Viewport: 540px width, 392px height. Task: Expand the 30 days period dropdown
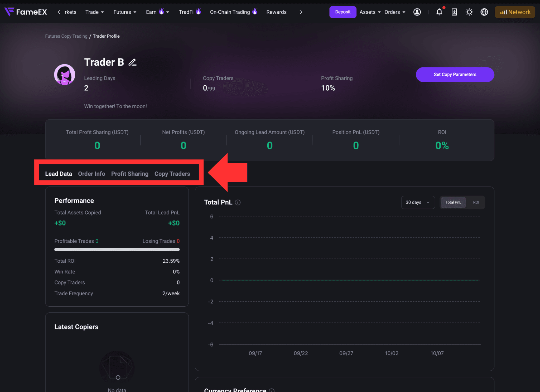(418, 202)
